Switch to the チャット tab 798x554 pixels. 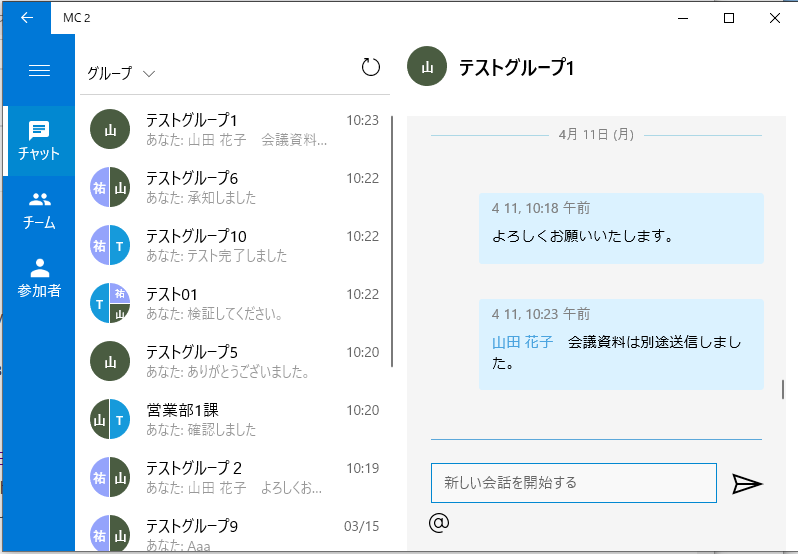pos(39,141)
